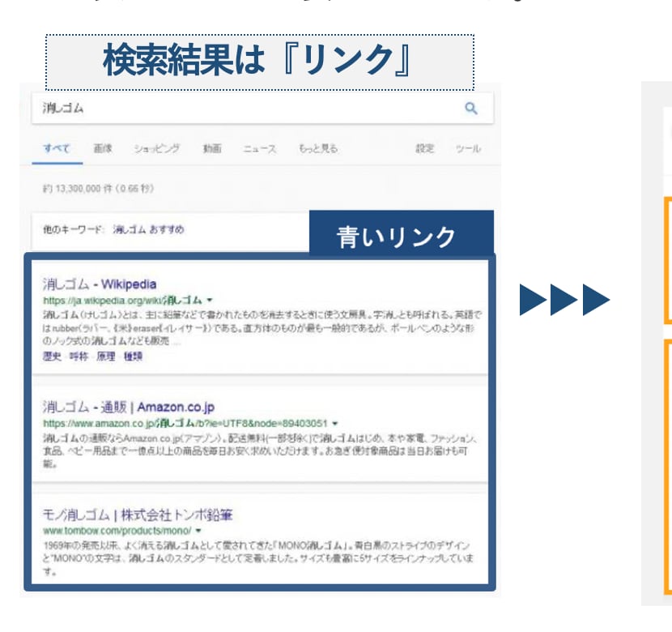Image resolution: width=672 pixels, height=632 pixels.
Task: Open the 呼称 sitelink
Action: [x=79, y=357]
